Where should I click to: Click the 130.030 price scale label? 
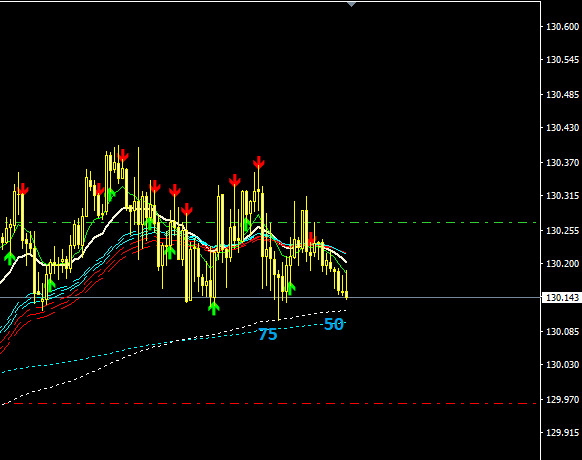click(562, 365)
